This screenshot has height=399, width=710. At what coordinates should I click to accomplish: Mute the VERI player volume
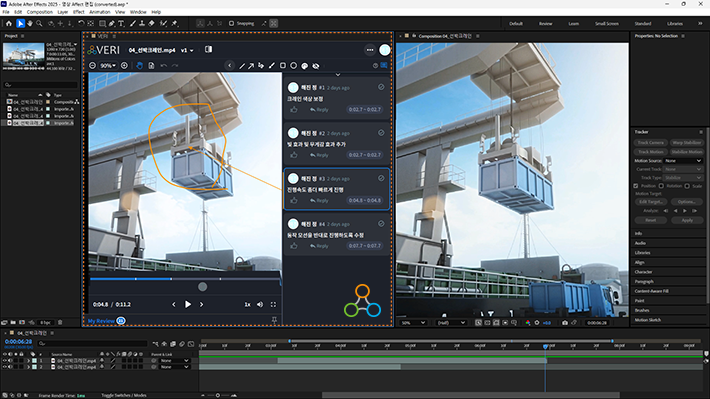(x=260, y=305)
